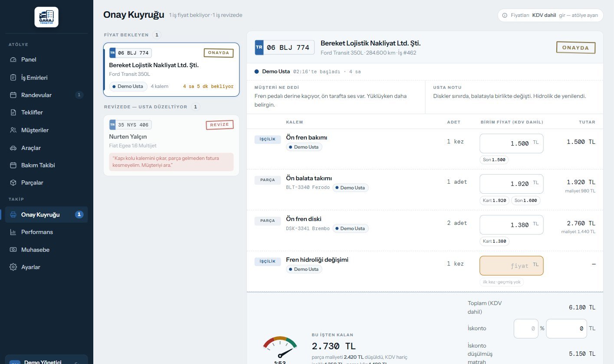Click Fren hidroliği değişimi price field
The image size is (614, 364).
pyautogui.click(x=511, y=266)
